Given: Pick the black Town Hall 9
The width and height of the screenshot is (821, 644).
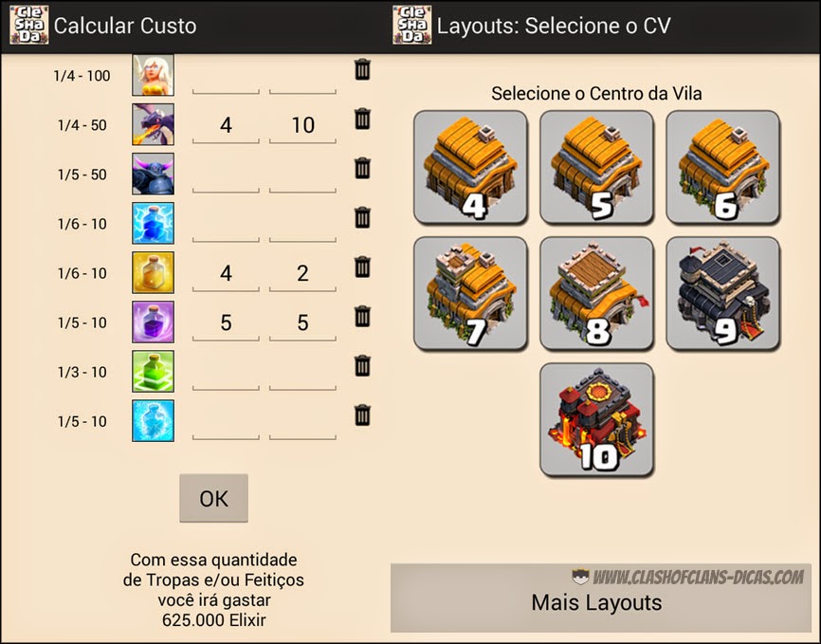Looking at the screenshot, I should pyautogui.click(x=722, y=293).
